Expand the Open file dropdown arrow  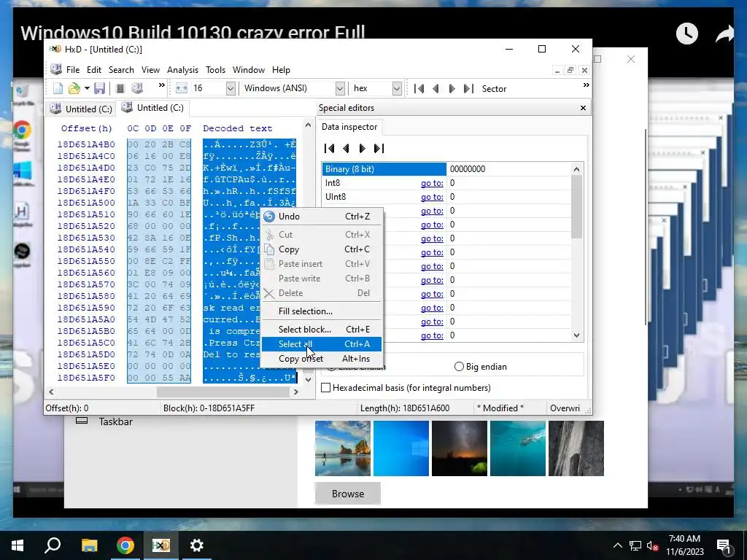87,88
